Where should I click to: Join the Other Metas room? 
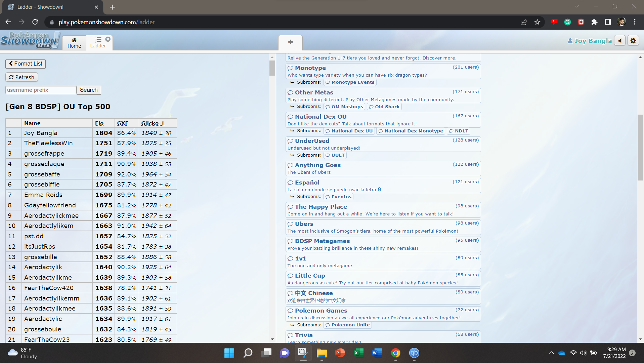[x=383, y=96]
